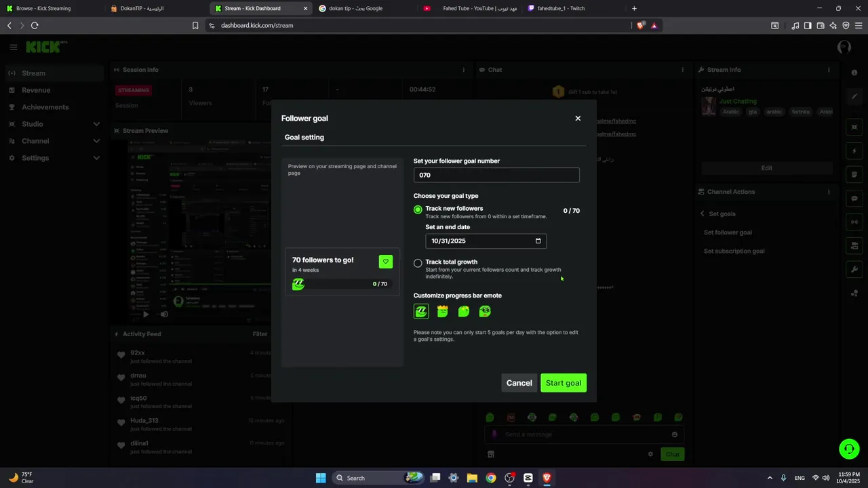Pick the third progress bar emote
The image size is (868, 488).
464,311
